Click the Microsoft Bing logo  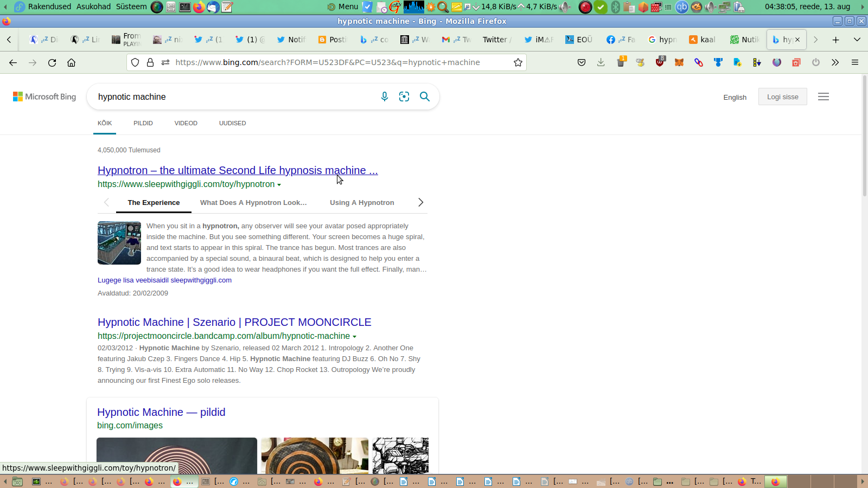[44, 97]
